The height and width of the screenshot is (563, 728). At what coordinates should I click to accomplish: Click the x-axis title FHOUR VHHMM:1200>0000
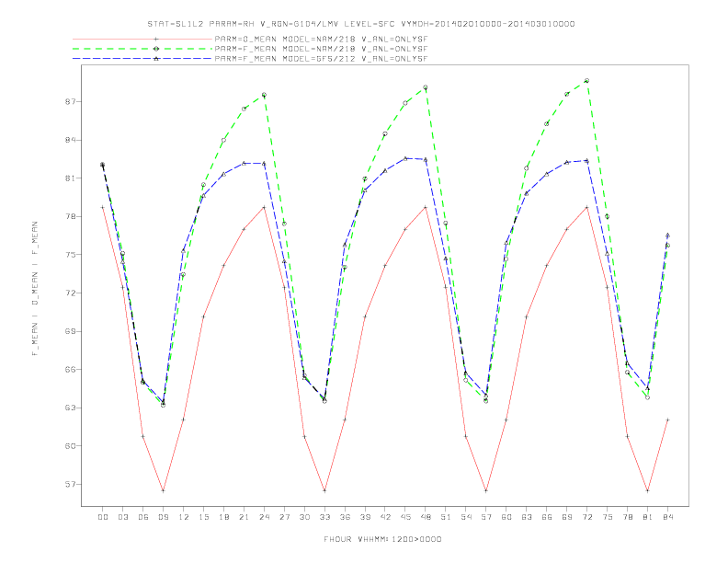(x=382, y=539)
